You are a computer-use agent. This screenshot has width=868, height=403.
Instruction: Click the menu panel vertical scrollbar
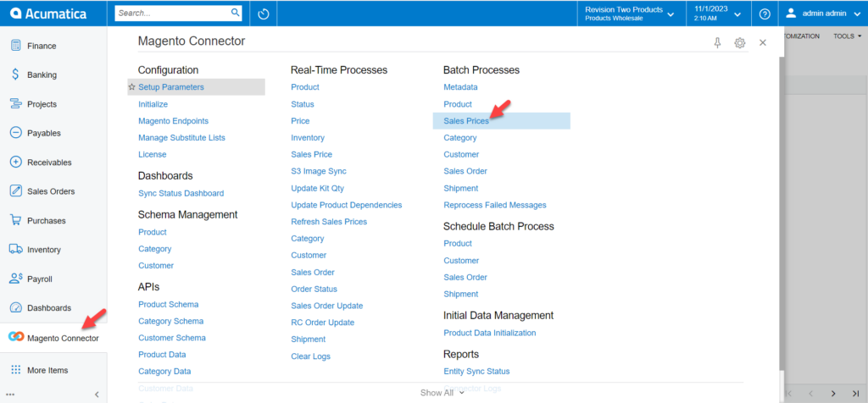pyautogui.click(x=781, y=213)
